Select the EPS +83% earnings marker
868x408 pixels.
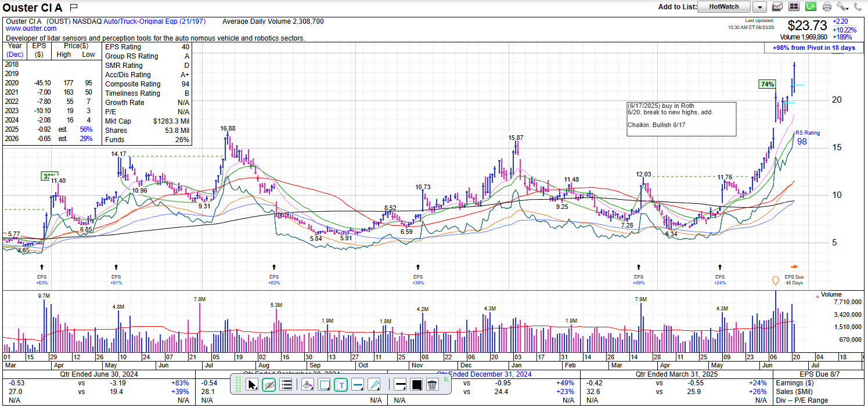click(x=275, y=274)
